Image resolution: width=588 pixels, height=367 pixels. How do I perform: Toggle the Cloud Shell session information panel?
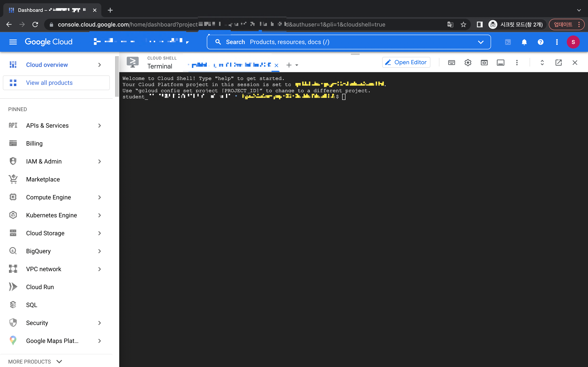pyautogui.click(x=500, y=63)
